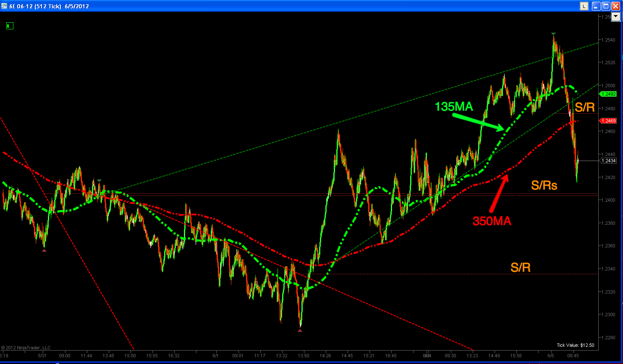623x364 pixels.
Task: Select the red 1.2469 price marker
Action: 608,121
